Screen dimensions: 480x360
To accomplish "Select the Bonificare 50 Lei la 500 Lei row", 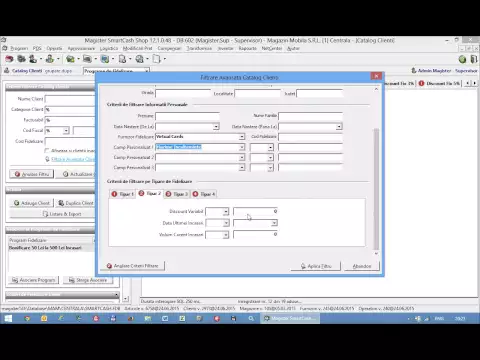I will pyautogui.click(x=51, y=248).
